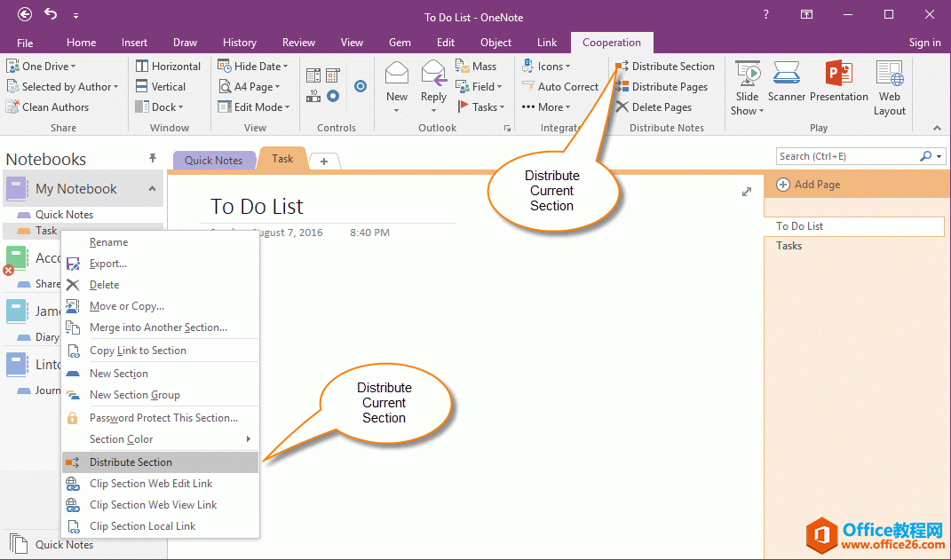Click the Search (Ctrl+E) input box
This screenshot has width=951, height=560.
846,156
